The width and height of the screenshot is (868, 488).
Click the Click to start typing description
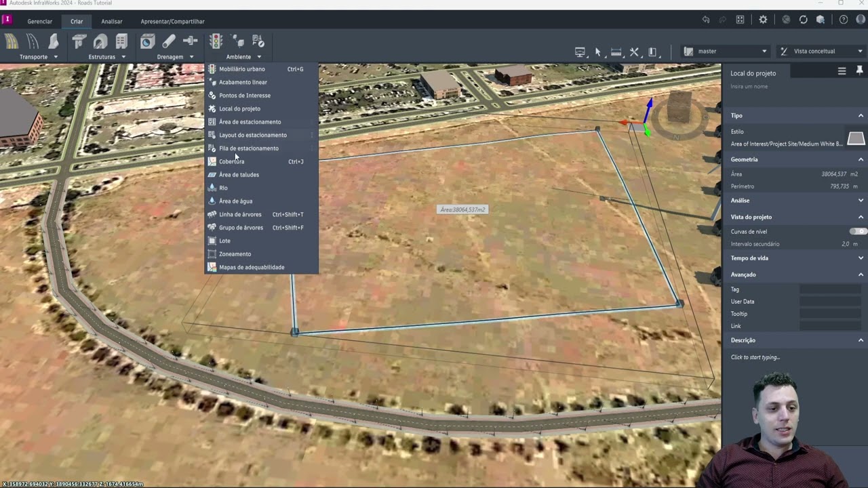click(755, 357)
